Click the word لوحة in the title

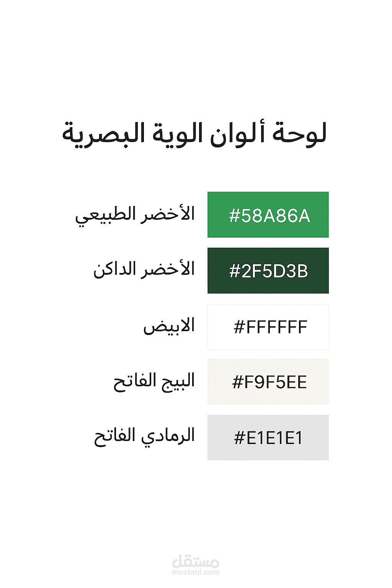click(x=299, y=135)
